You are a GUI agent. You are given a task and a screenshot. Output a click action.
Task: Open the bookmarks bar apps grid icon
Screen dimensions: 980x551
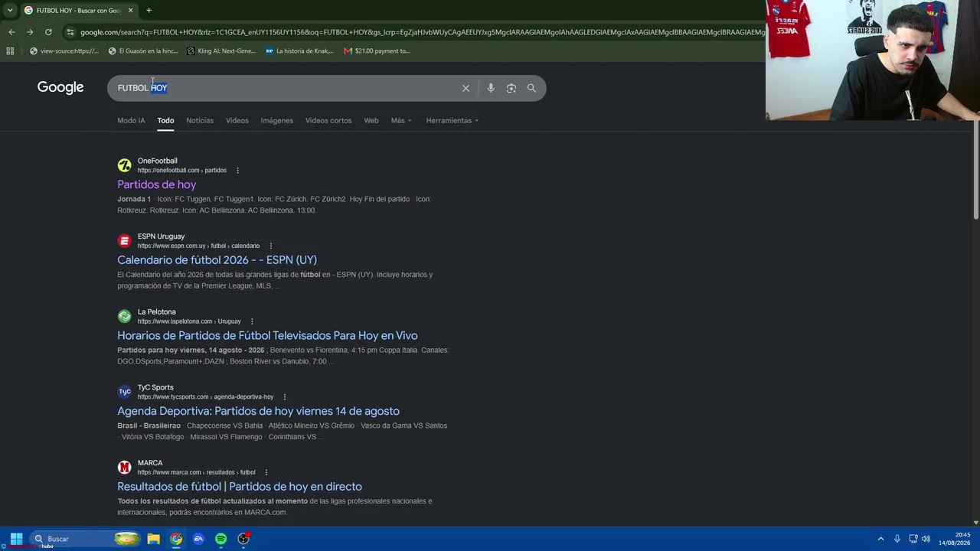tap(10, 51)
